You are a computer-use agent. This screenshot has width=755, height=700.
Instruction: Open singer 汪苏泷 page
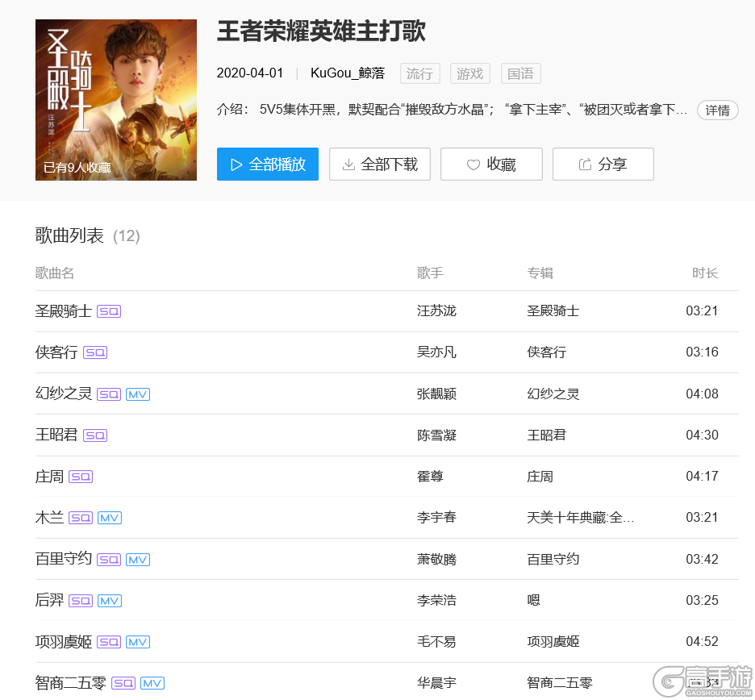tap(436, 311)
